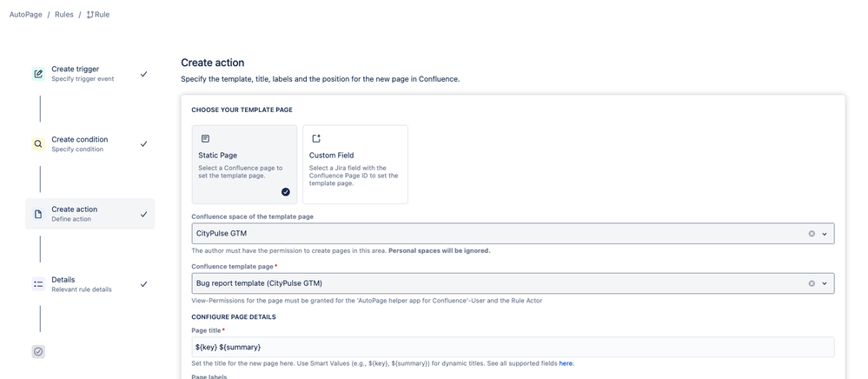Click the Rule branch icon in breadcrumb
The width and height of the screenshot is (868, 379).
coord(90,15)
